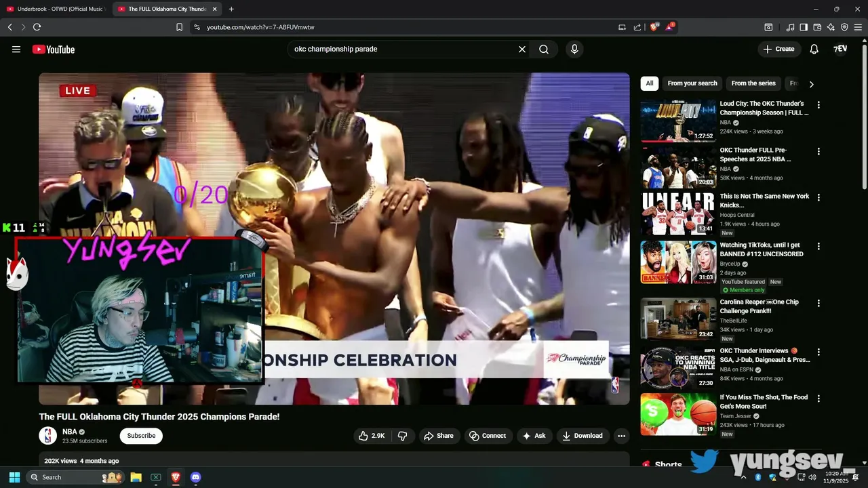Image resolution: width=868 pixels, height=488 pixels.
Task: Open NBA channel avatar
Action: 48,436
